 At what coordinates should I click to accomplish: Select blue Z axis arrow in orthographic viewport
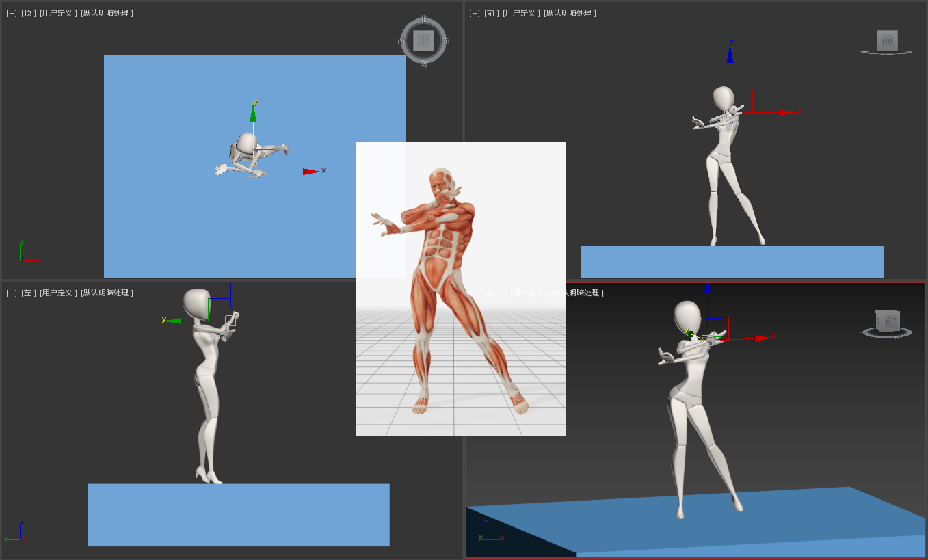click(707, 287)
